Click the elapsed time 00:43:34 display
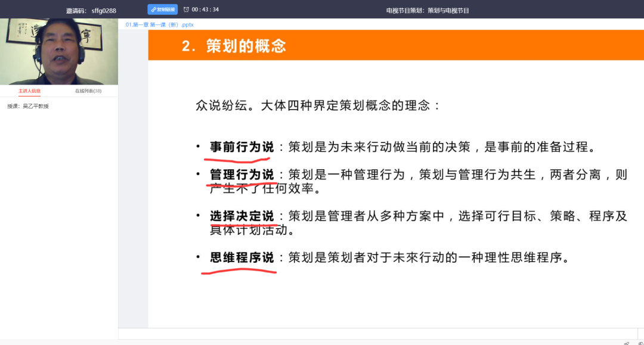Image resolution: width=644 pixels, height=345 pixels. [205, 10]
